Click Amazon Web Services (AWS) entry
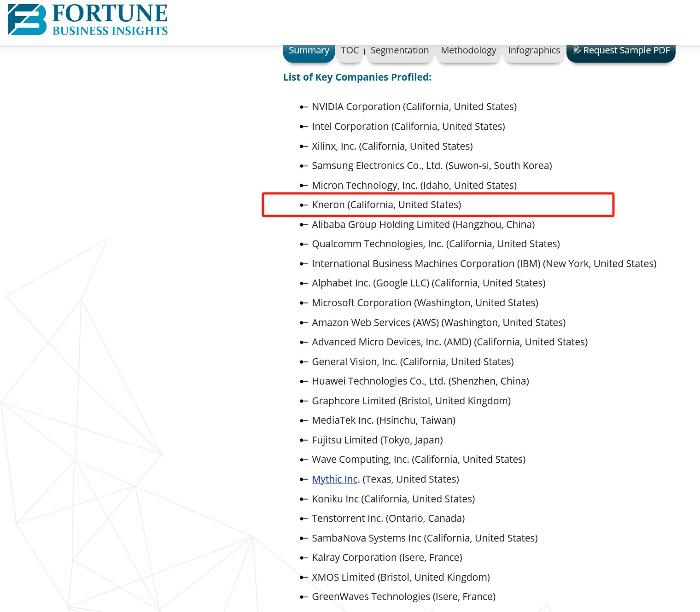Screen dimensions: 700x612 (x=439, y=323)
